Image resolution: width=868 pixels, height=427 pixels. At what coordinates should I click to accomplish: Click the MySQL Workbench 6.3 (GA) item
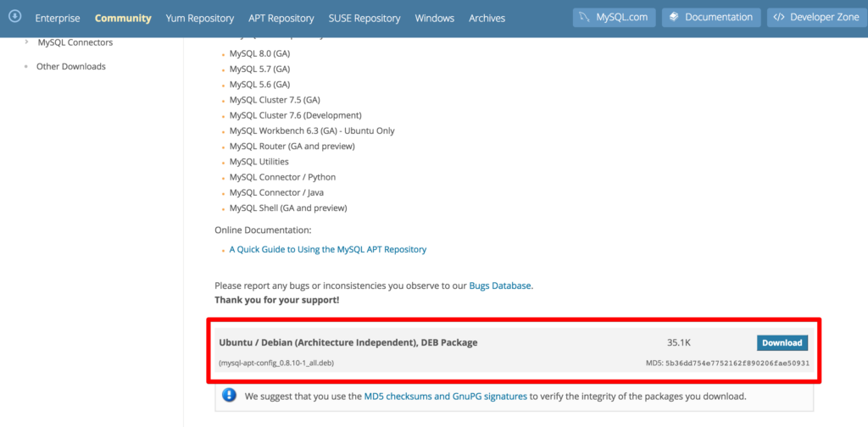312,131
